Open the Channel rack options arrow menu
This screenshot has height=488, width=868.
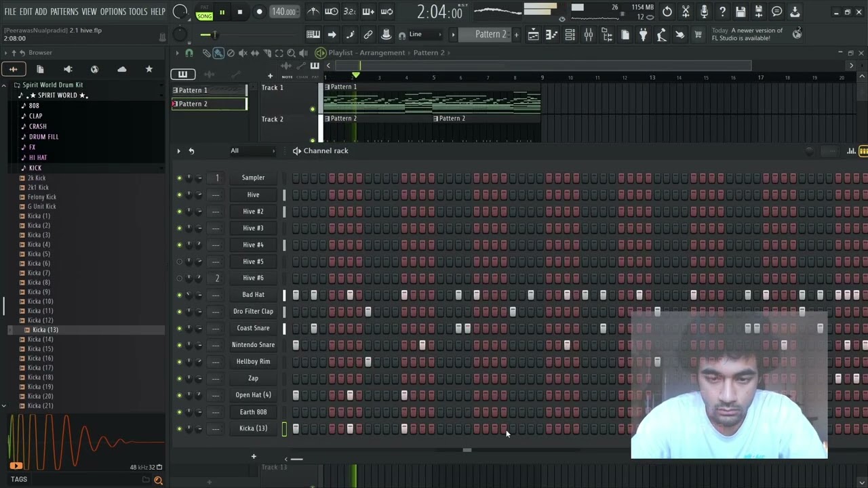point(178,151)
